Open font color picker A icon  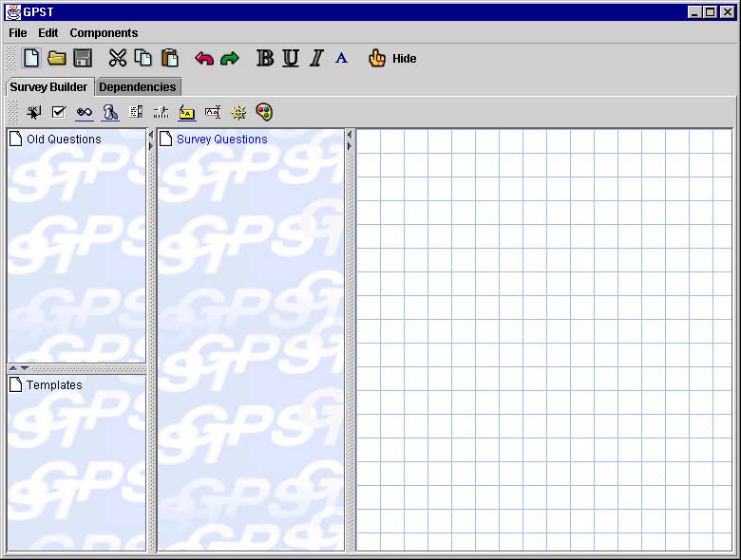[342, 59]
